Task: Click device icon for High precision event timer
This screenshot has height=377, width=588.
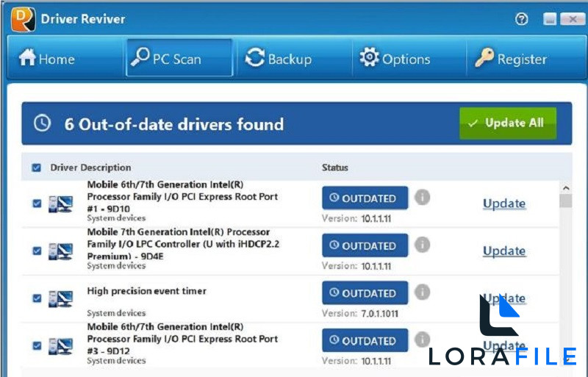Action: pyautogui.click(x=61, y=298)
